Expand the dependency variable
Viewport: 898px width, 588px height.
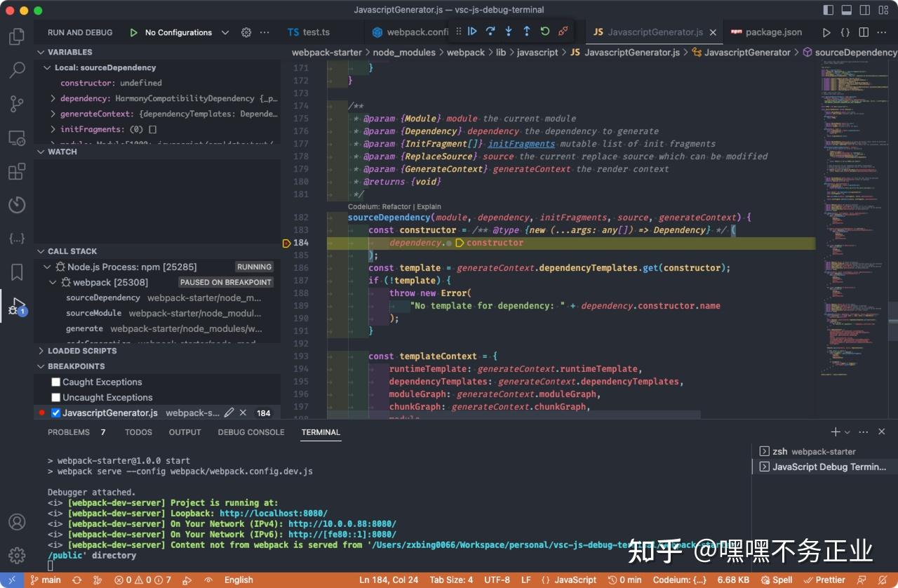(x=53, y=99)
